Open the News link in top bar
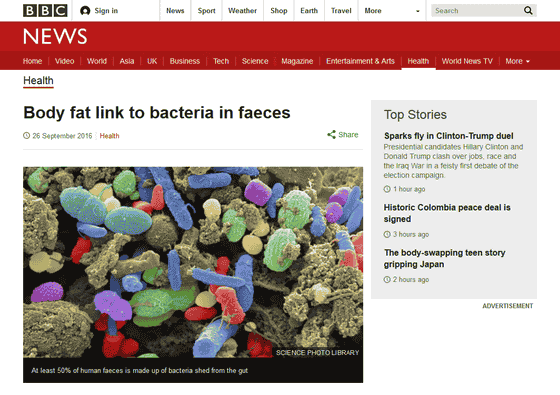Viewport: 560px width, 395px height. [175, 11]
